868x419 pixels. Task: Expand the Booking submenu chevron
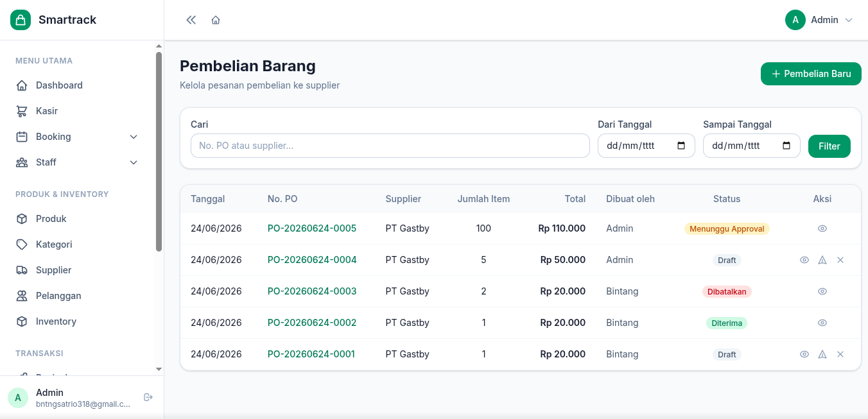point(134,137)
